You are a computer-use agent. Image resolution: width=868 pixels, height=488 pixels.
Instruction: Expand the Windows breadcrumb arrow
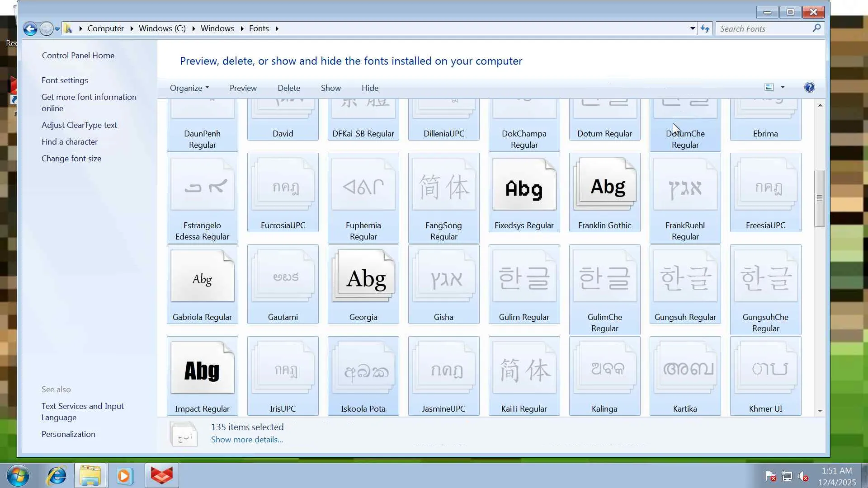[x=242, y=28]
